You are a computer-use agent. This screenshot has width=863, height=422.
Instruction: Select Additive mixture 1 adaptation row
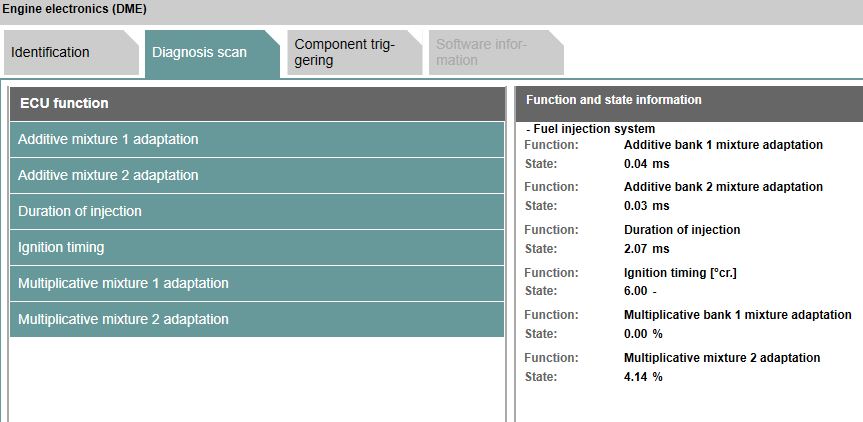[x=257, y=139]
